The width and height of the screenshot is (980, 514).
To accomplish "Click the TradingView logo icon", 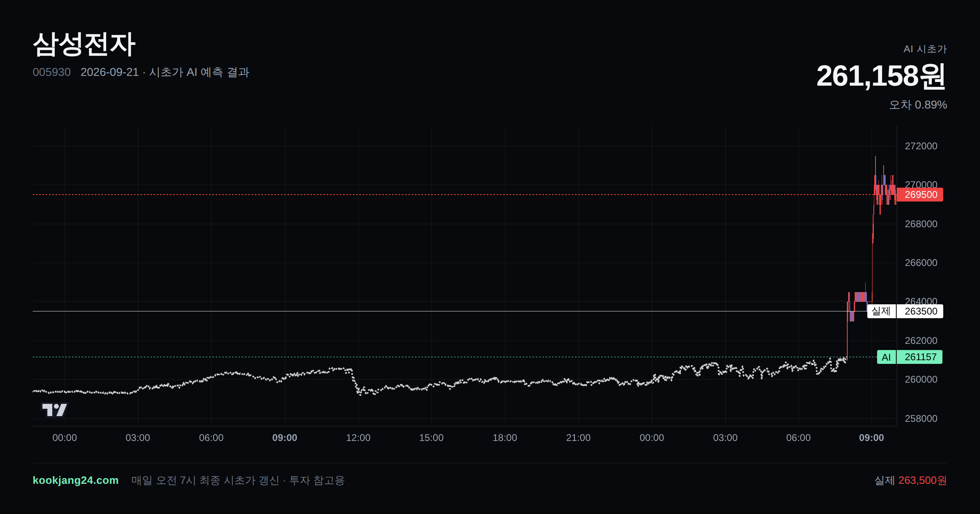I will click(55, 410).
